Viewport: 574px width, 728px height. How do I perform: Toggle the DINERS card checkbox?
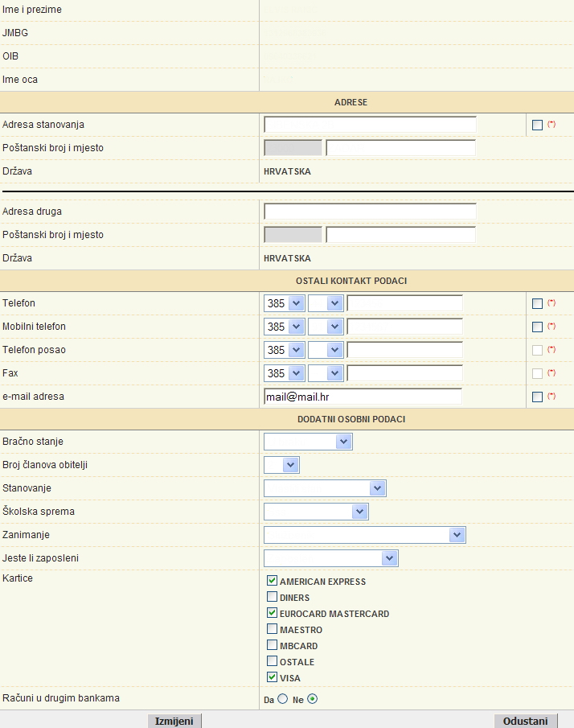click(272, 597)
